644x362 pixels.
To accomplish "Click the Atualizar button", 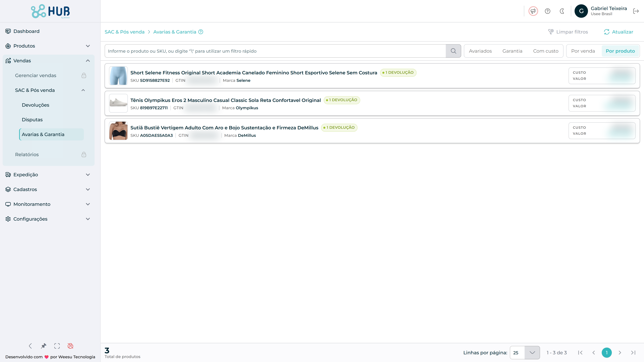I will (x=619, y=32).
